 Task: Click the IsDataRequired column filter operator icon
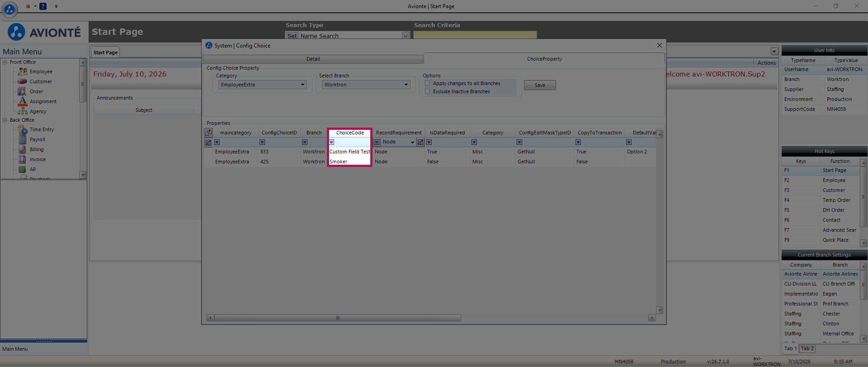click(x=429, y=142)
